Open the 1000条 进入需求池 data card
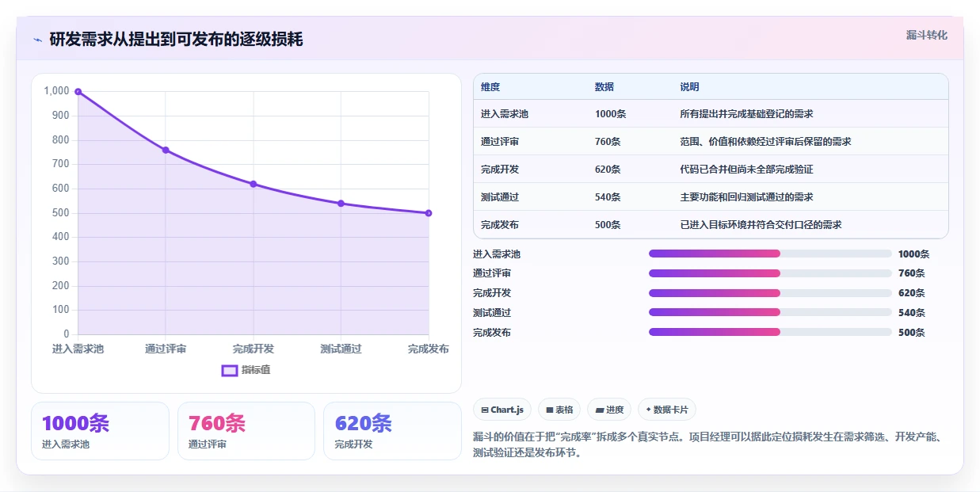Viewport: 980px width, 492px height. pyautogui.click(x=100, y=431)
